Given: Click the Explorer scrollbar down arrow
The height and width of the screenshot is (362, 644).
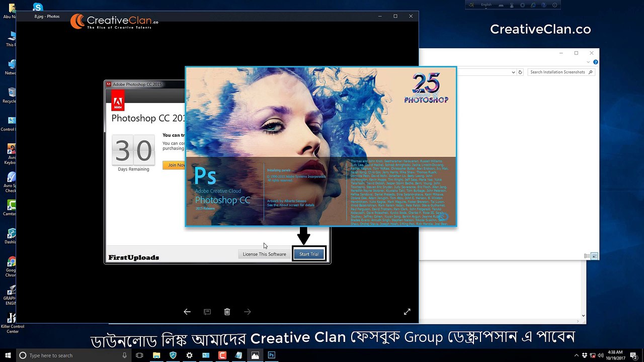Looking at the screenshot, I should coord(584,316).
